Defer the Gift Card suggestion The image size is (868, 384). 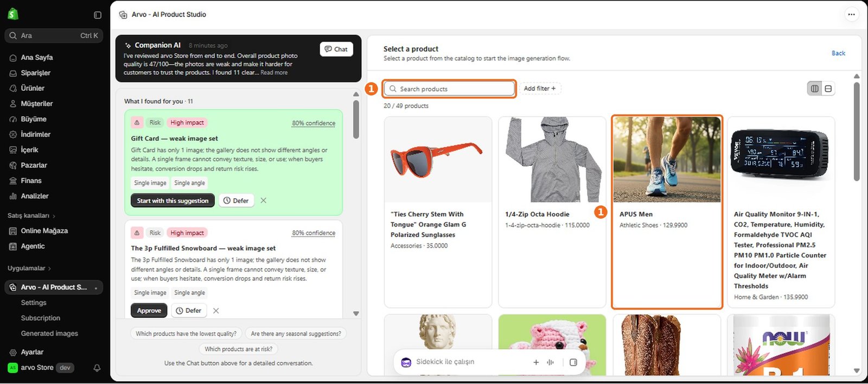(236, 201)
